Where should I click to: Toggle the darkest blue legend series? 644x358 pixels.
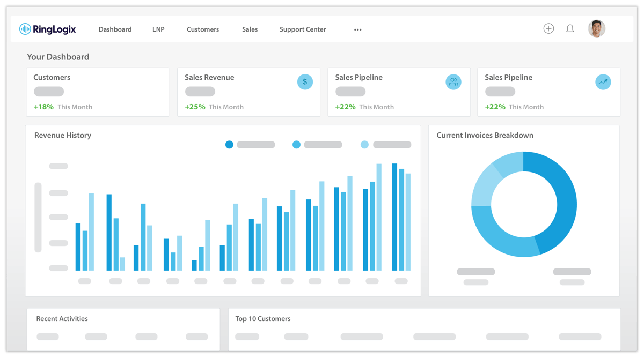(230, 145)
